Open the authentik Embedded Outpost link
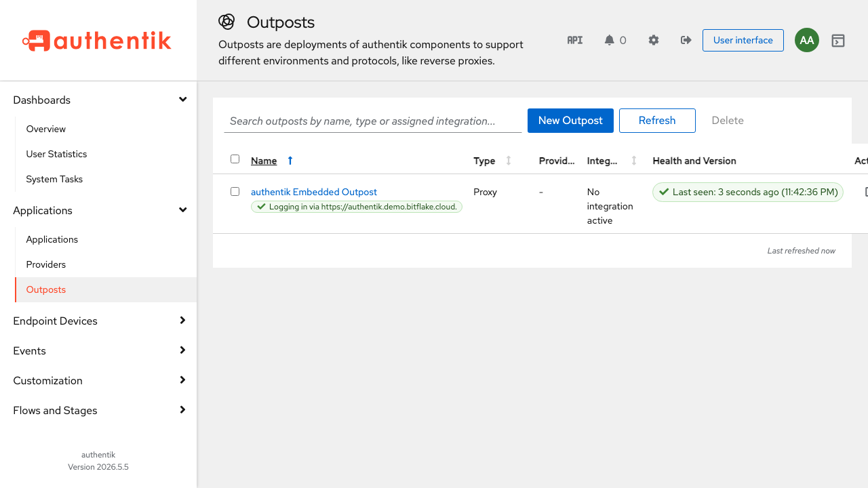This screenshot has width=868, height=488. tap(314, 192)
